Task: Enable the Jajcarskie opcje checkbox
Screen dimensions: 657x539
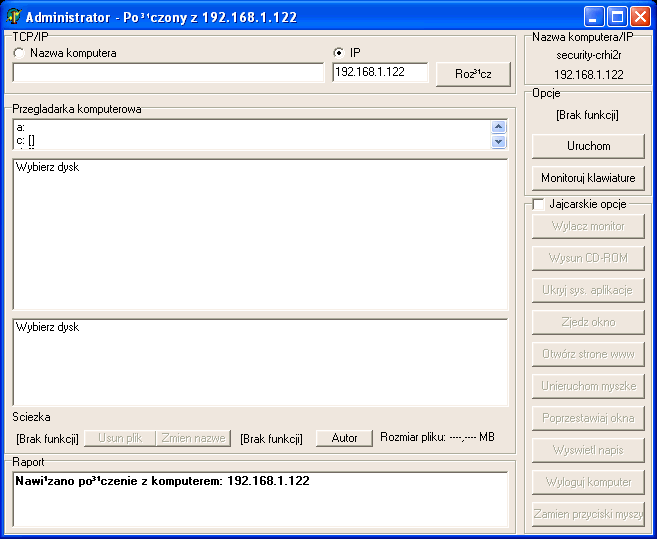Action: (539, 204)
